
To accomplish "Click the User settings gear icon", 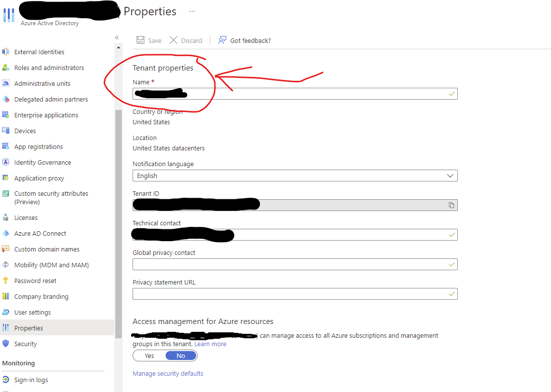I will (x=5, y=312).
